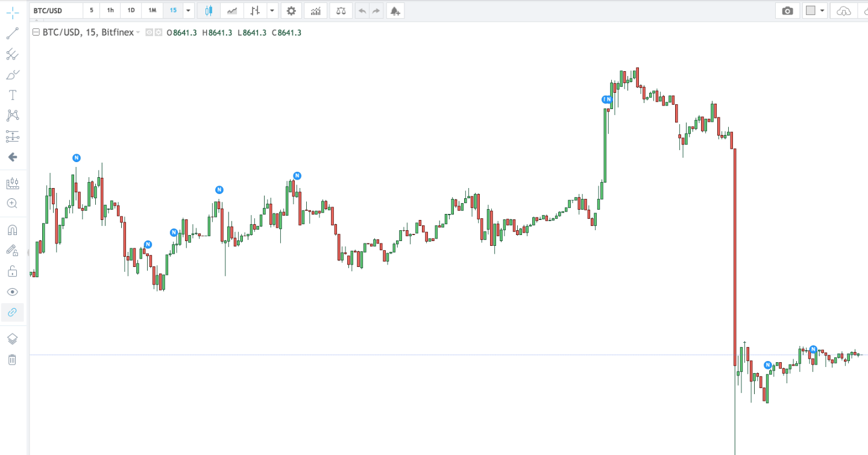Open the forecast bars tool in sidebar
The height and width of the screenshot is (455, 868).
tap(12, 183)
